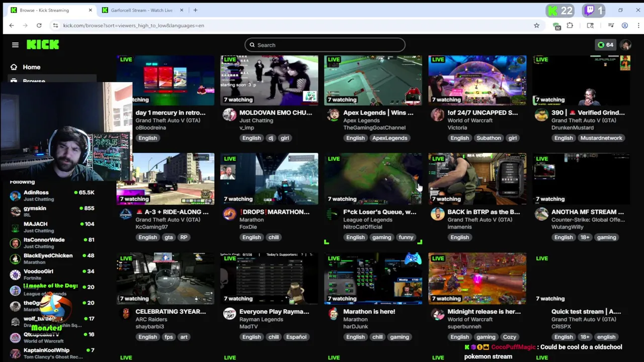This screenshot has height=362, width=644.
Task: Open MAJACH channel in Following list
Action: (x=52, y=227)
